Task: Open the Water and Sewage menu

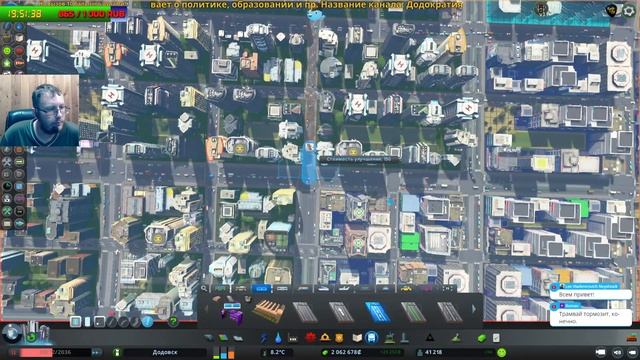Action: coord(278,338)
